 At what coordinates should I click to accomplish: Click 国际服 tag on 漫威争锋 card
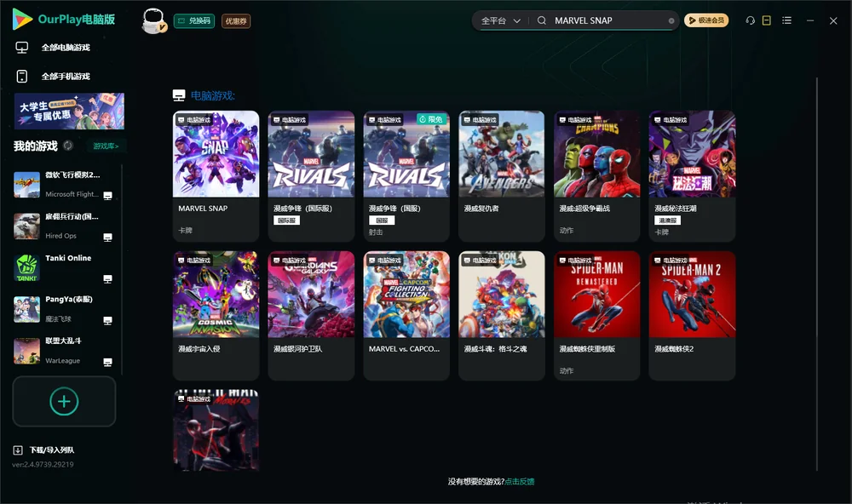(x=286, y=220)
